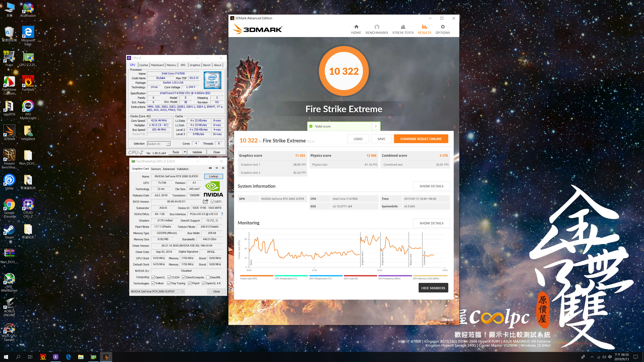Select GPU Temperature legend color bar
The width and height of the screenshot is (644, 362).
tap(326, 276)
